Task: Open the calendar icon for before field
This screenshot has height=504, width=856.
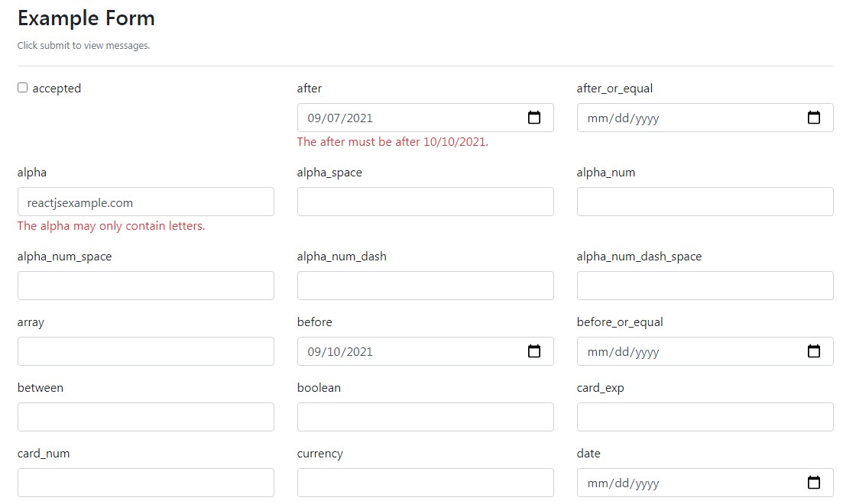Action: 533,351
